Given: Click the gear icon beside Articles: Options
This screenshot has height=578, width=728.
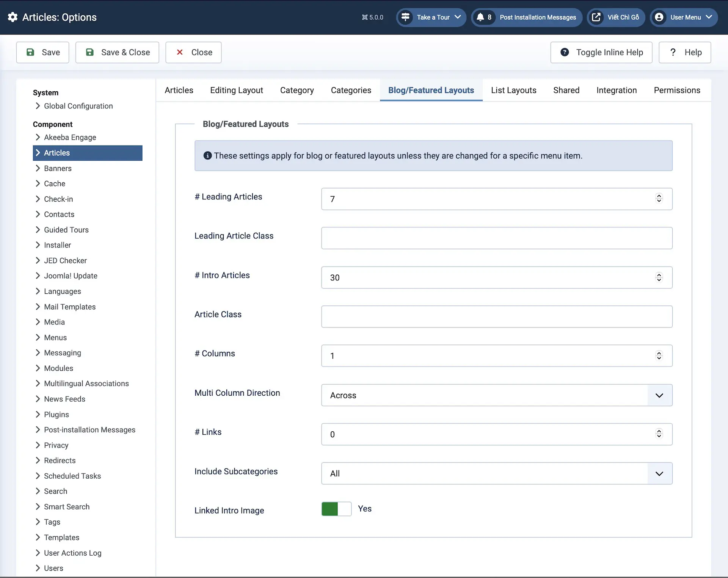Looking at the screenshot, I should (x=13, y=17).
